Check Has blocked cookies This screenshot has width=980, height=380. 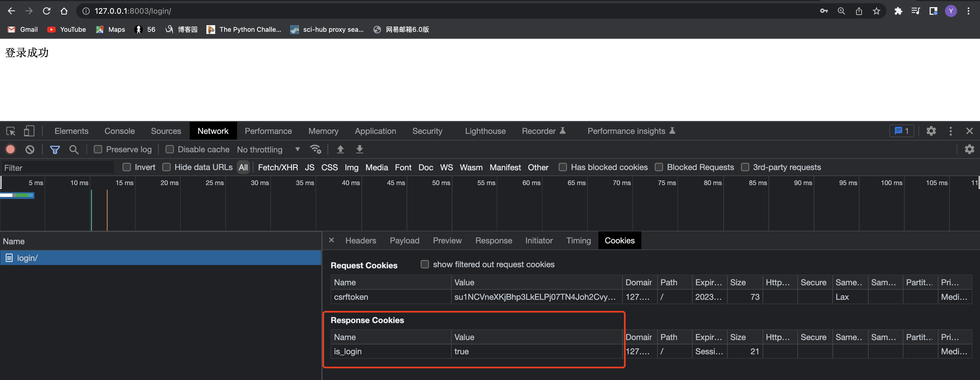click(563, 167)
